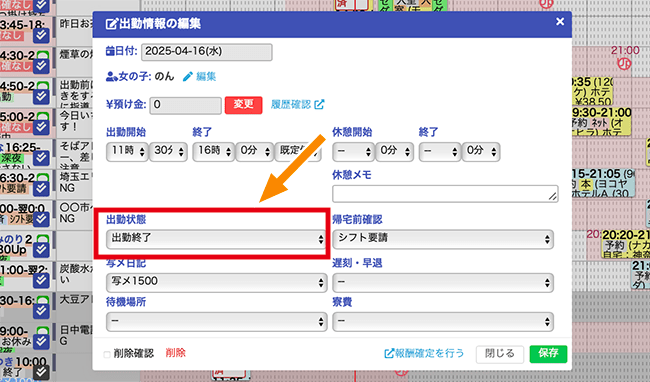This screenshot has width=650, height=382.
Task: Toggle the checkbox in the 4:50-2 row
Action: (41, 97)
